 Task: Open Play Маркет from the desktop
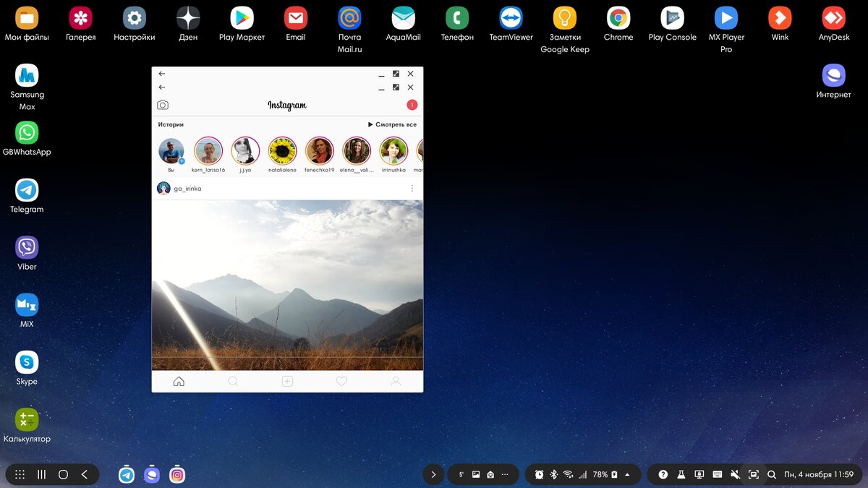point(241,18)
